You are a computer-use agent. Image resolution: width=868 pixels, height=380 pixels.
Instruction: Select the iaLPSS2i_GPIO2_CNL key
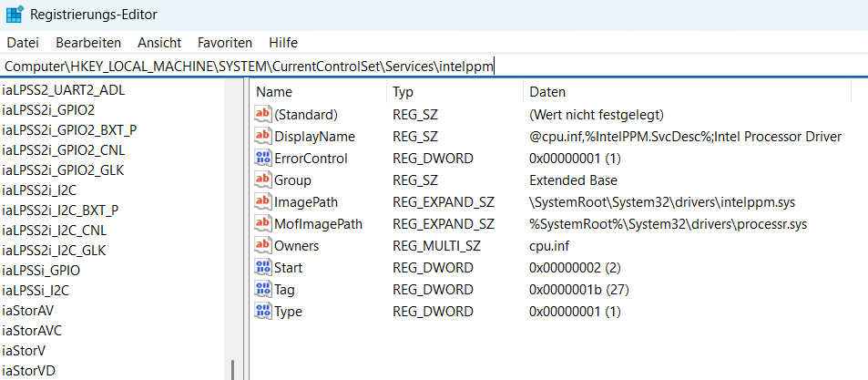(x=64, y=150)
